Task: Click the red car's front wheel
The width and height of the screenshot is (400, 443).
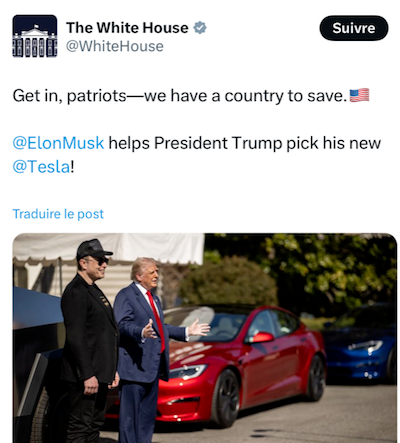Action: (226, 398)
